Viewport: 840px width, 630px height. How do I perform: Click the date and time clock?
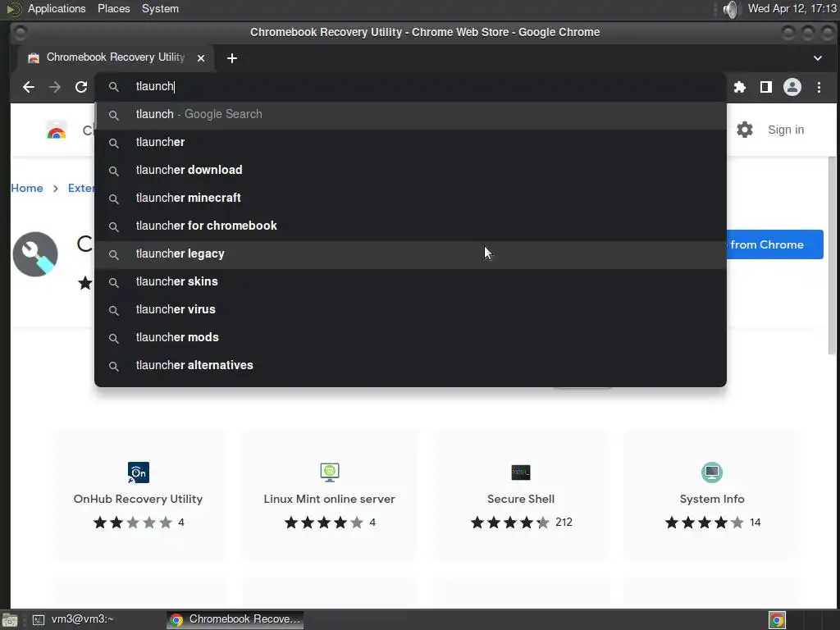(792, 8)
